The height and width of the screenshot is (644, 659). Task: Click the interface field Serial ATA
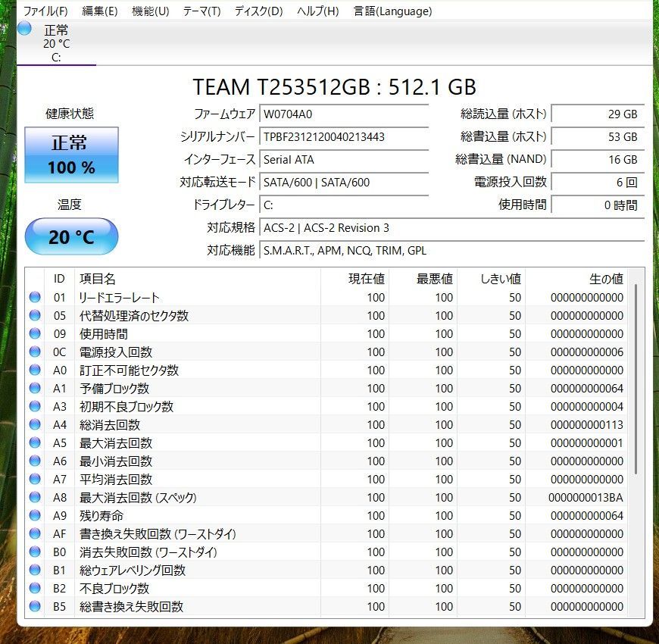click(x=344, y=160)
